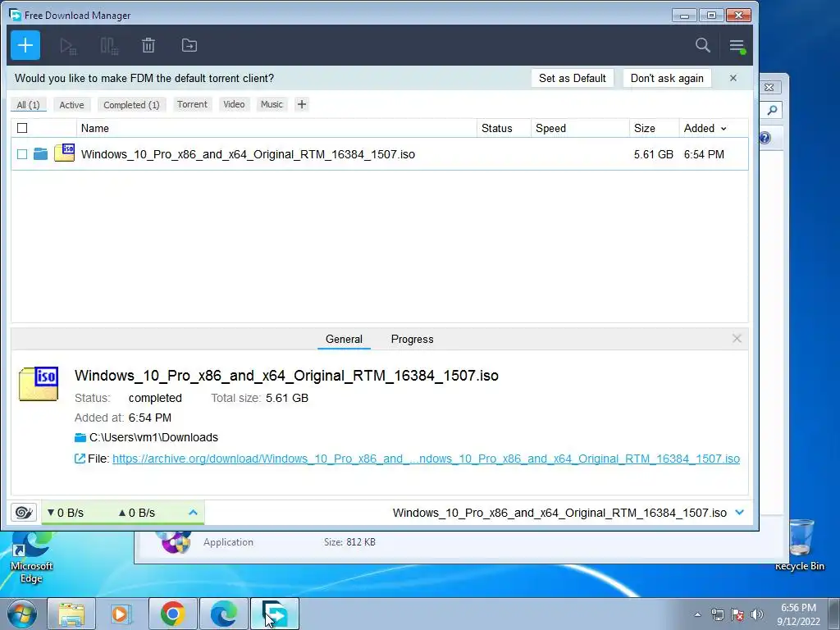Open Google Chrome from the taskbar
This screenshot has height=630, width=840.
tap(172, 614)
